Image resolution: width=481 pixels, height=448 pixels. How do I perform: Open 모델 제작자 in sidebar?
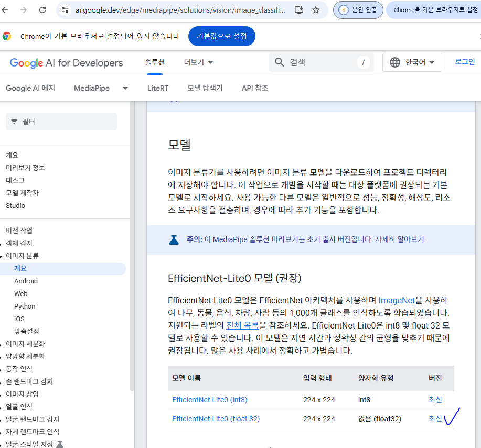23,193
